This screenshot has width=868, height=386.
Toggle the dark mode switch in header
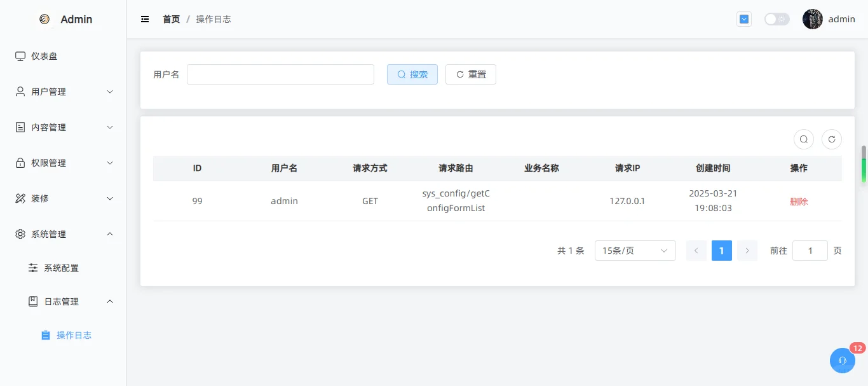(776, 19)
